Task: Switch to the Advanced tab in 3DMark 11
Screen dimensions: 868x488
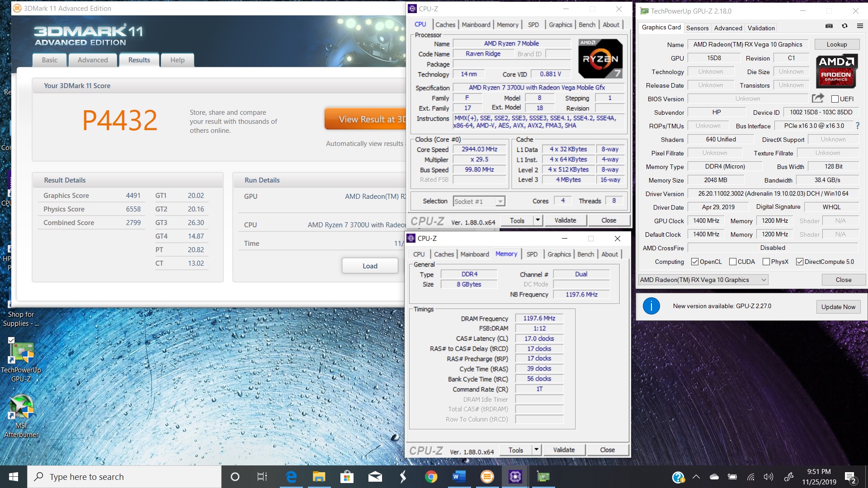Action: [93, 60]
